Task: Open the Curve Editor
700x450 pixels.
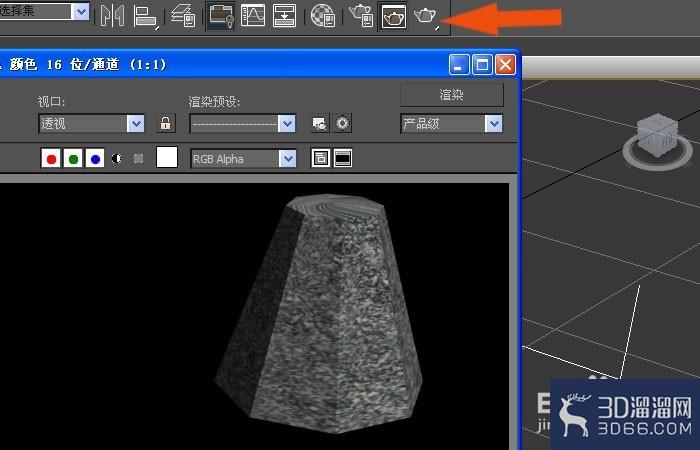Action: click(253, 16)
